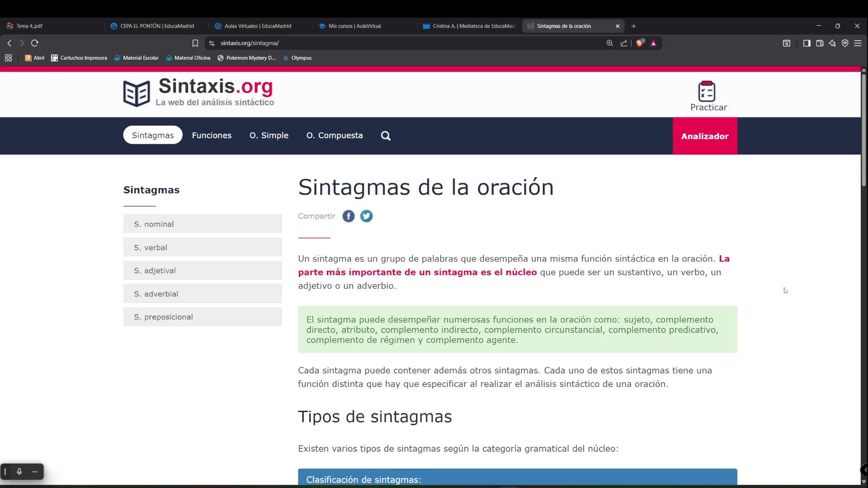Image resolution: width=868 pixels, height=488 pixels.
Task: Click the page vertical scrollbar thumb
Action: (x=863, y=131)
